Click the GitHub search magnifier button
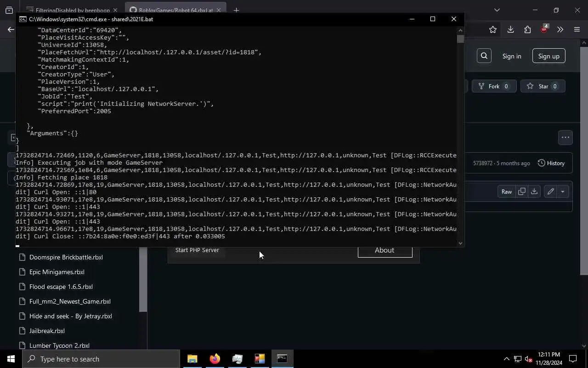This screenshot has height=368, width=588. coord(484,56)
